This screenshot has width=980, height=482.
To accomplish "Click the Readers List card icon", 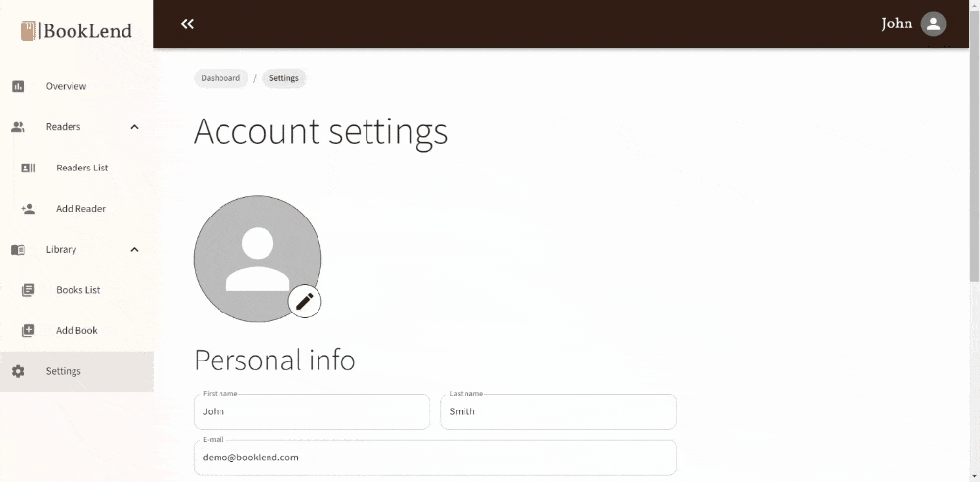I will (28, 168).
